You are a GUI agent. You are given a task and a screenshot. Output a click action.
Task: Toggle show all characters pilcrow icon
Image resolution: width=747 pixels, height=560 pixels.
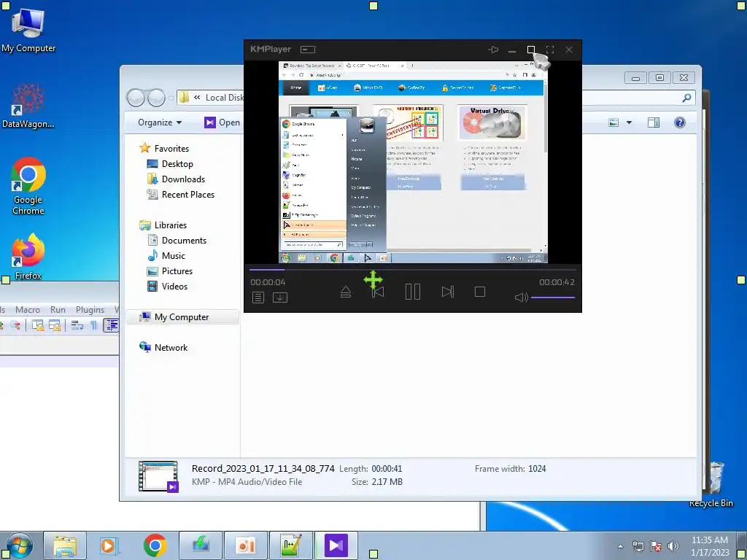94,325
